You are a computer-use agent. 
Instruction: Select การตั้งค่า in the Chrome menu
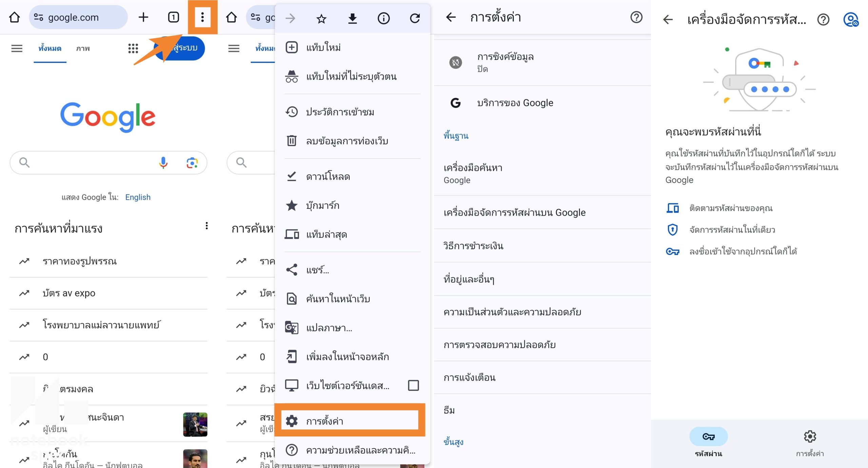[350, 421]
